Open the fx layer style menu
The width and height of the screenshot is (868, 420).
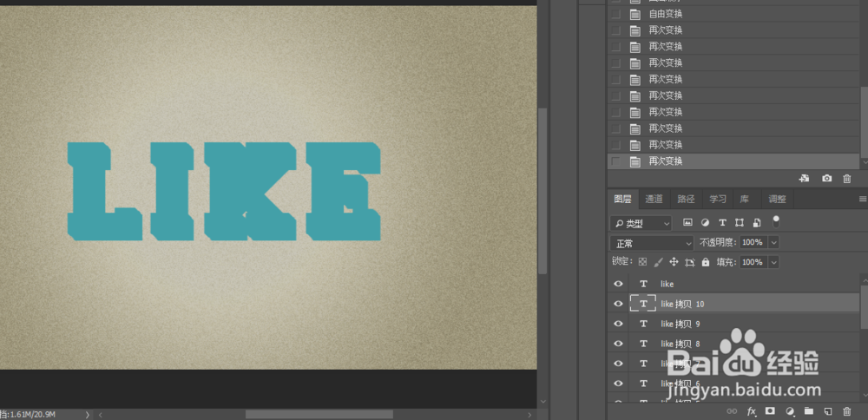(x=752, y=411)
